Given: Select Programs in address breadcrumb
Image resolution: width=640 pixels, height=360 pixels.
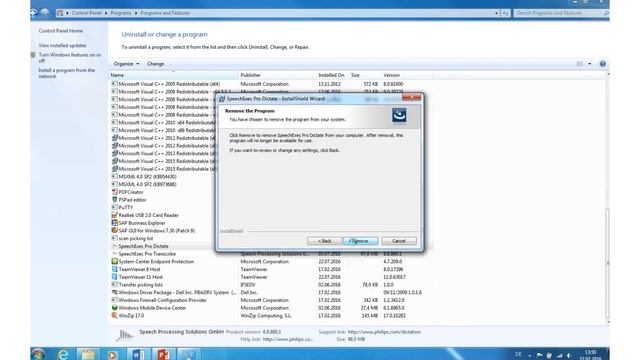Looking at the screenshot, I should [121, 13].
